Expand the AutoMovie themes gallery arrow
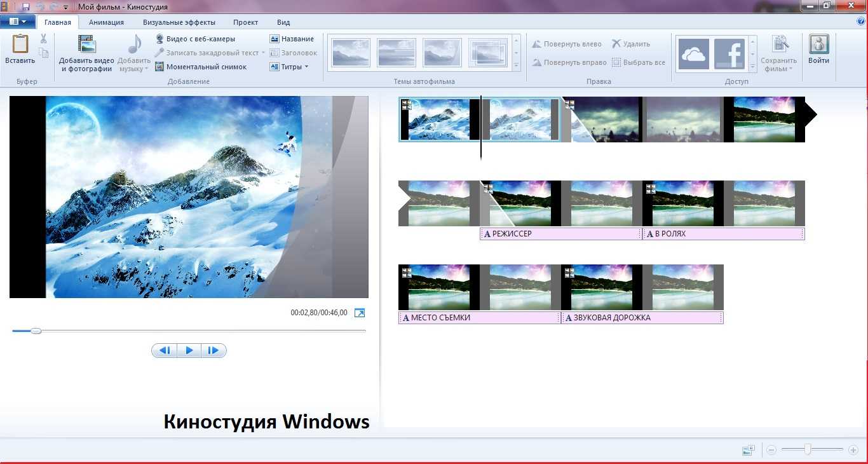This screenshot has width=868, height=464. [516, 65]
